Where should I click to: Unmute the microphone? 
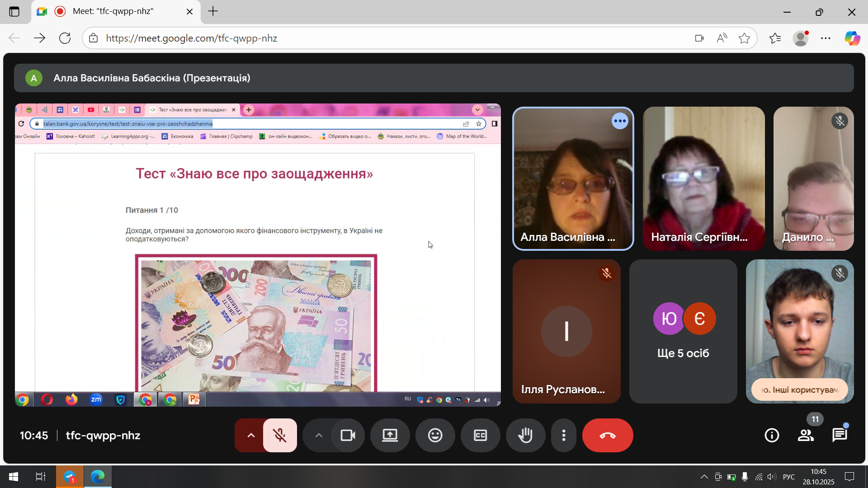[x=280, y=435]
